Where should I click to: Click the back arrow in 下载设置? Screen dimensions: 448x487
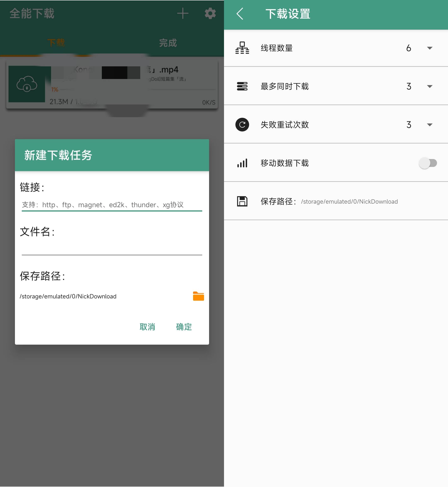tap(240, 14)
